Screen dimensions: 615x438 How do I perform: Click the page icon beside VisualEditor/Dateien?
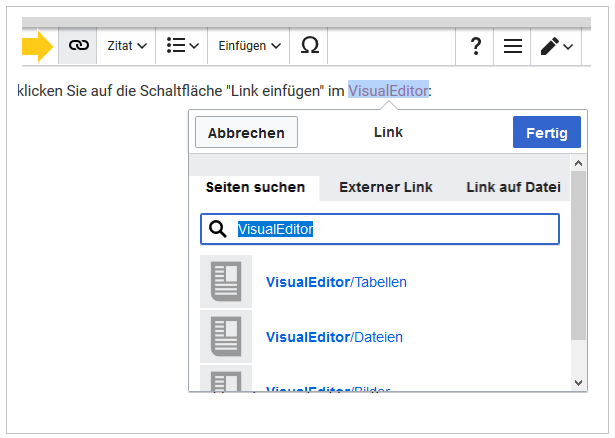[x=226, y=336]
